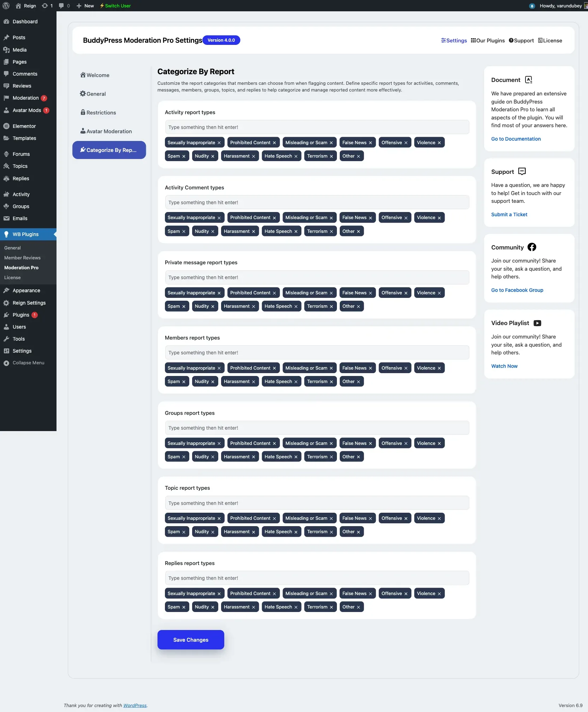Click Switch User in the admin bar

coord(115,6)
